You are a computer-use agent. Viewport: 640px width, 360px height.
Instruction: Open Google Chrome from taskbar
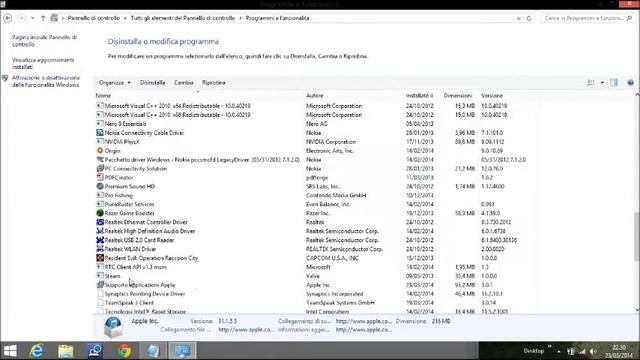coord(124,351)
